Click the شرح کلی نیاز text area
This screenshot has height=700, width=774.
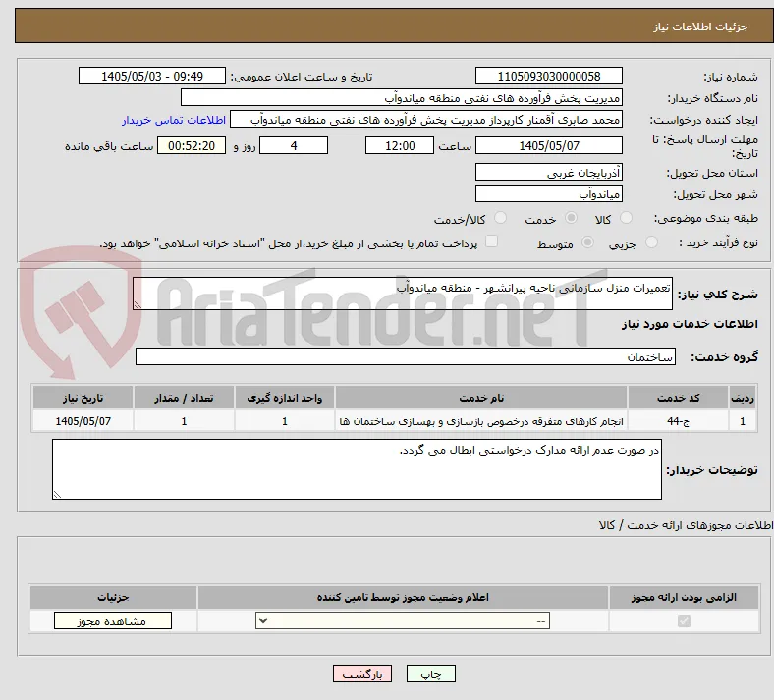[403, 294]
